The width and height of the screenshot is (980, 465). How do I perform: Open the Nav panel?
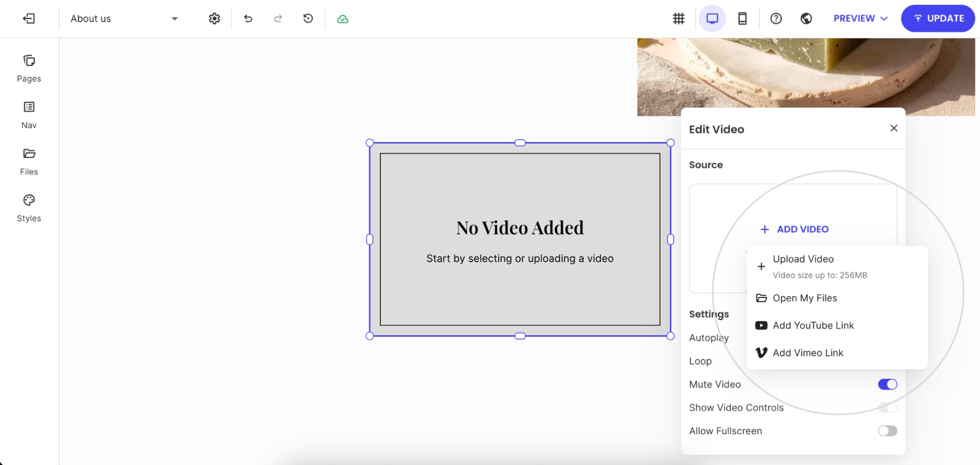coord(29,115)
